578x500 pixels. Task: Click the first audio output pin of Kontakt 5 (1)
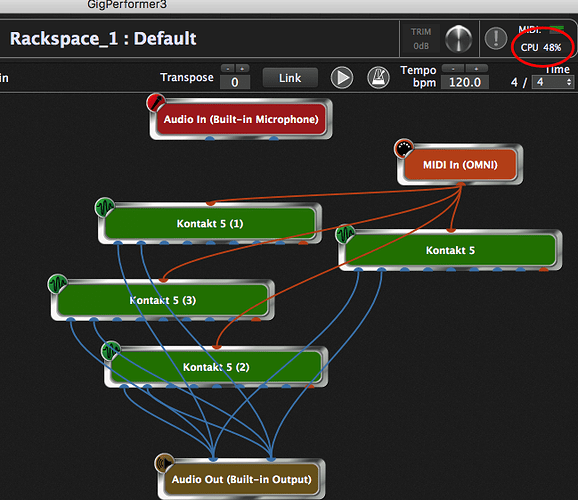pos(118,243)
